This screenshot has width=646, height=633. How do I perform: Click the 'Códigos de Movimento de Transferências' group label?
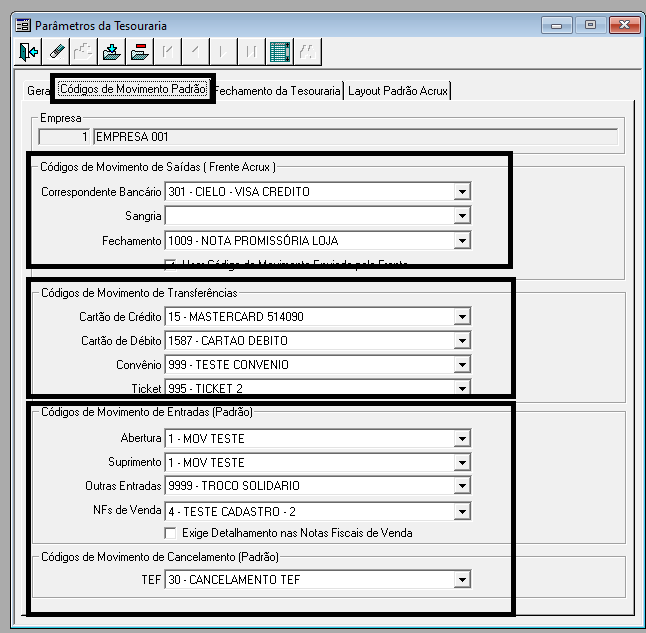pos(139,293)
